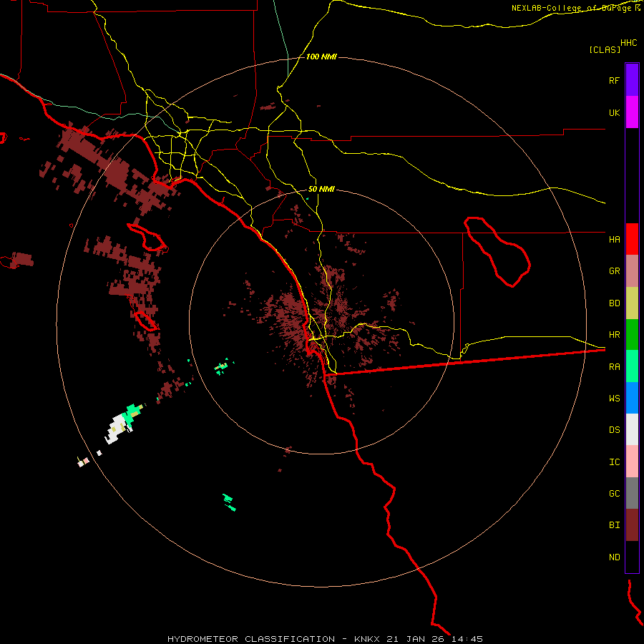Viewport: 644px width, 644px height.
Task: Click the BD yellow-olive legend swatch
Action: (632, 303)
